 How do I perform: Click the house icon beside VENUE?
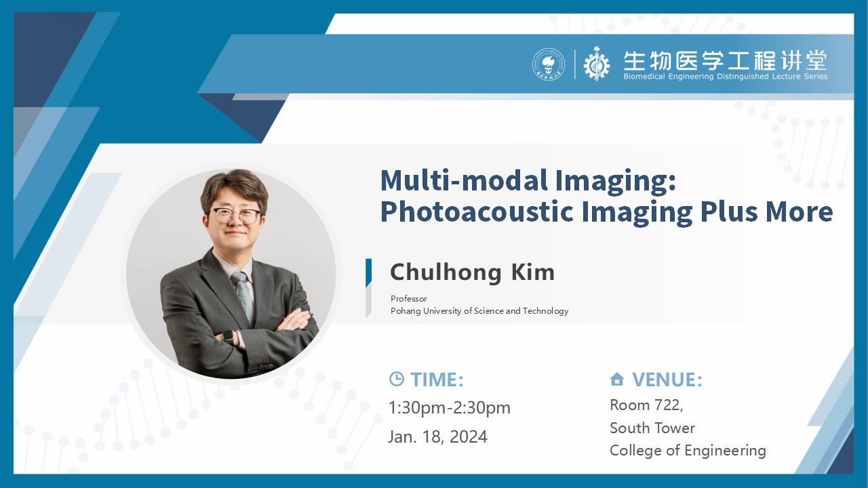pos(616,379)
